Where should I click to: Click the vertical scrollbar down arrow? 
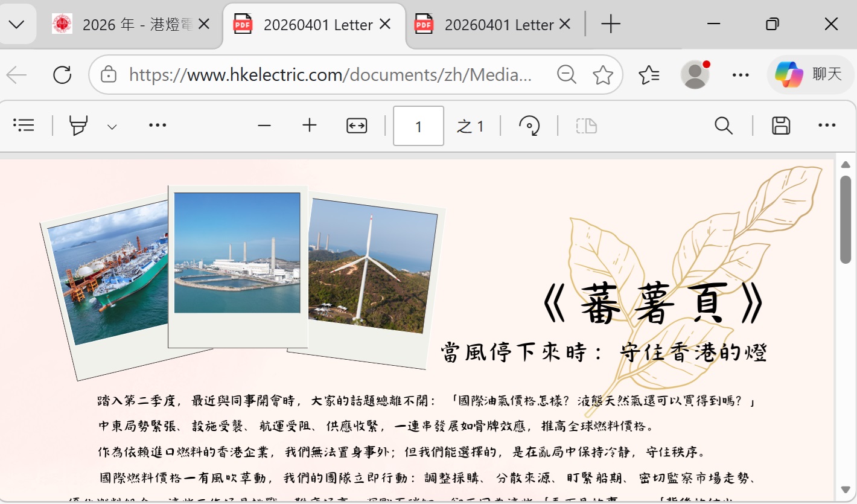pyautogui.click(x=846, y=490)
